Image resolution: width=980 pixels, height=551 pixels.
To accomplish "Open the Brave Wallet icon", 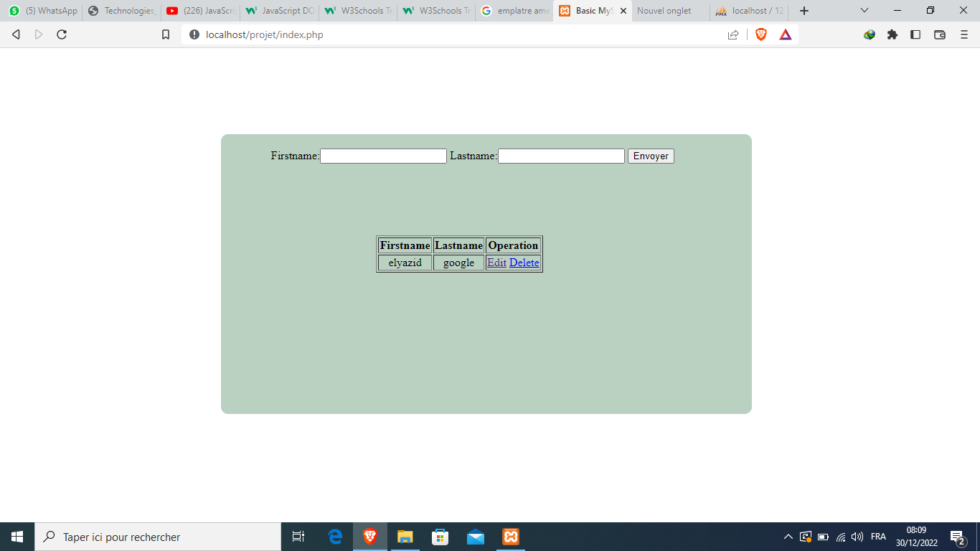I will [x=940, y=34].
